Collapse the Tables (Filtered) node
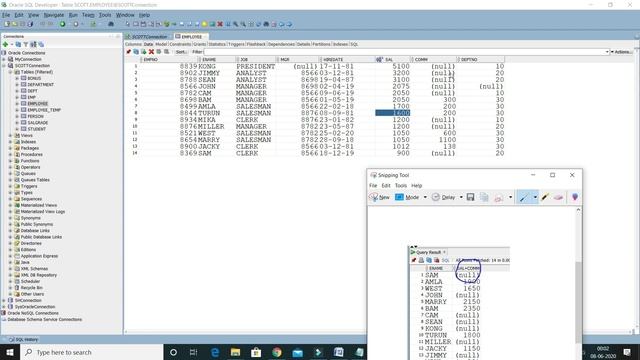640x360 pixels. point(11,72)
